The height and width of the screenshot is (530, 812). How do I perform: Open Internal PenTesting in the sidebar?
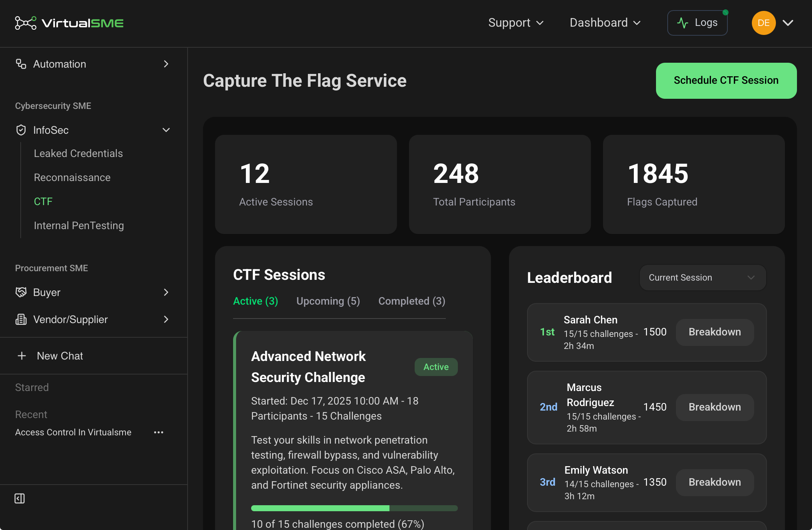pos(79,225)
